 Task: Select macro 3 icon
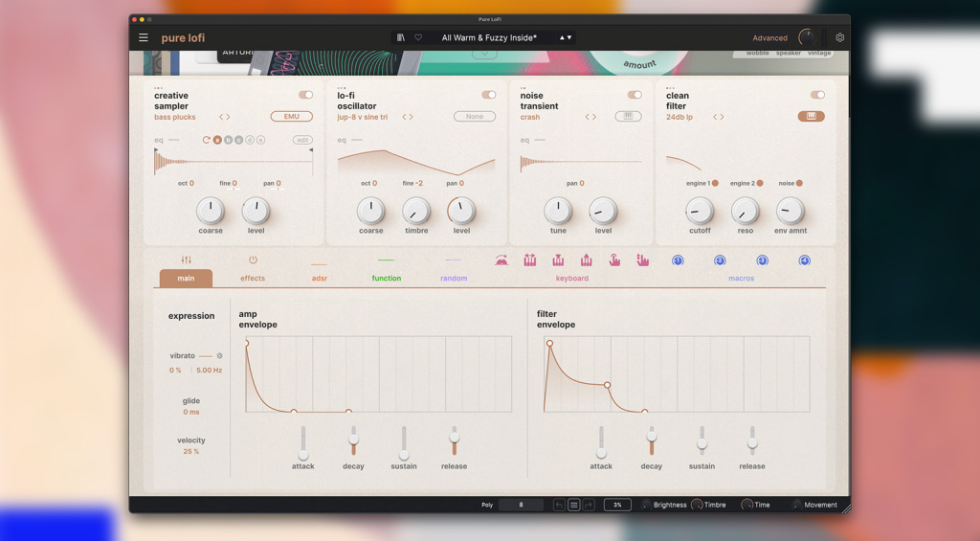(x=762, y=260)
